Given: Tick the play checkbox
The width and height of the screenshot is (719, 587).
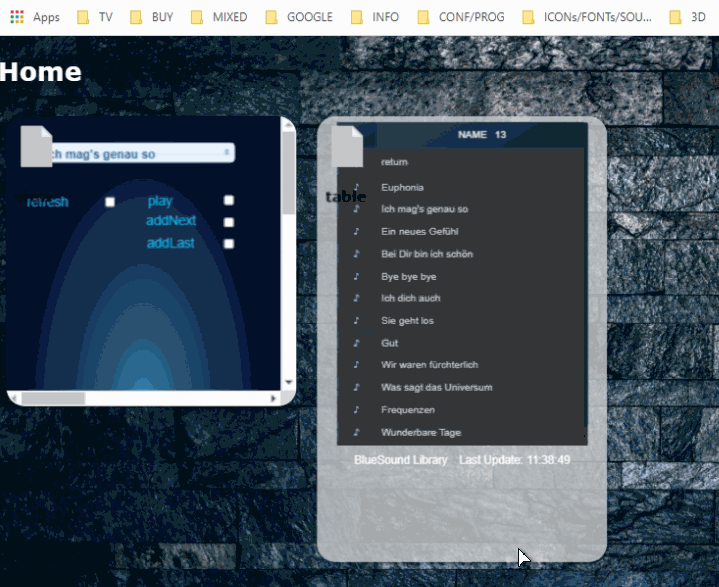Looking at the screenshot, I should click(229, 200).
